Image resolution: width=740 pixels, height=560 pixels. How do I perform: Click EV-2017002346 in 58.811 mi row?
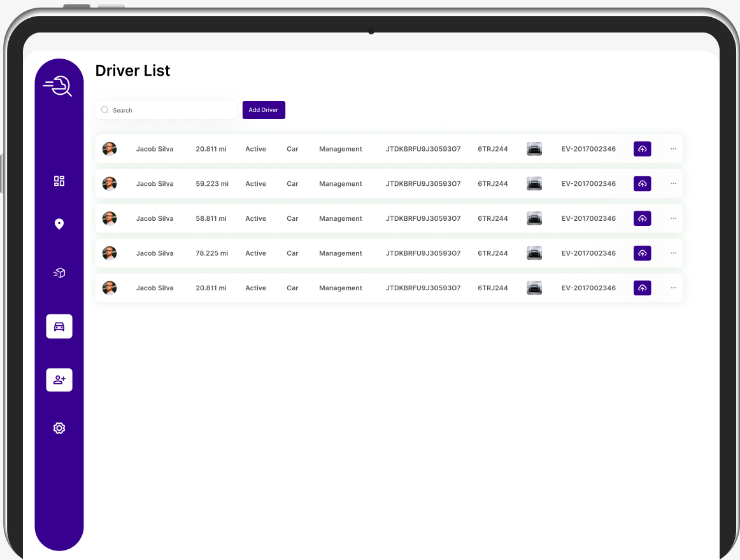pyautogui.click(x=588, y=218)
